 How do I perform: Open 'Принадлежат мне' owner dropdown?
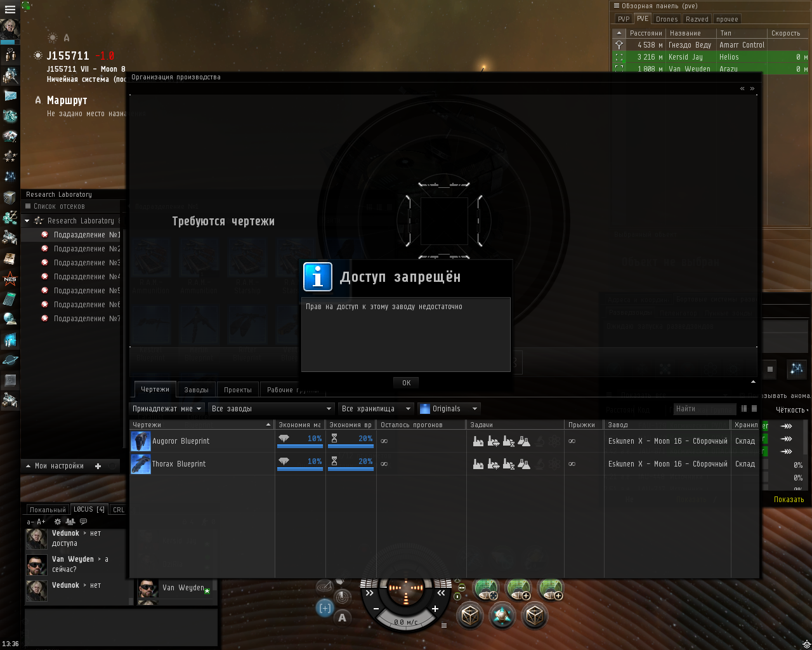tap(167, 409)
